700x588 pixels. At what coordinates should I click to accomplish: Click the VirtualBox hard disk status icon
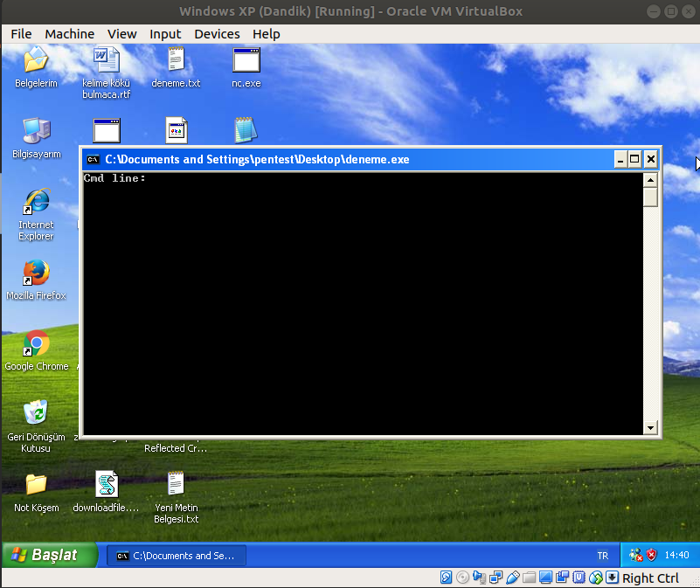[x=446, y=578]
